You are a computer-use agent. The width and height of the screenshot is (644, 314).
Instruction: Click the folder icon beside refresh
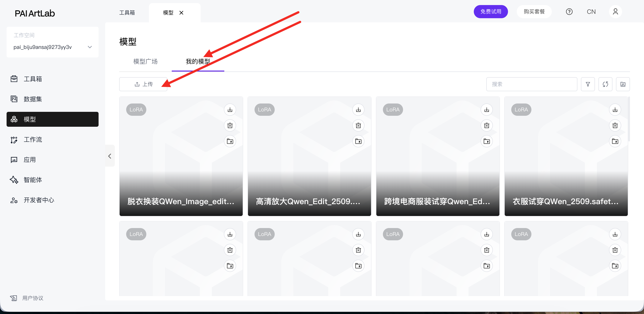click(x=623, y=84)
